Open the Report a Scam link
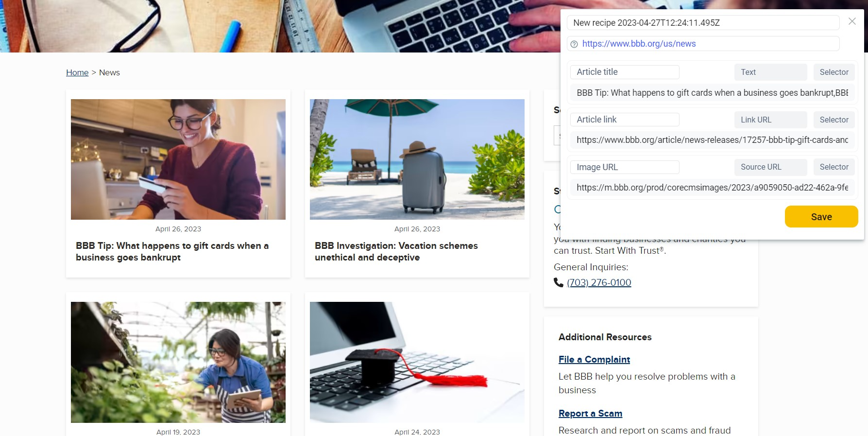This screenshot has height=436, width=868. pyautogui.click(x=590, y=413)
